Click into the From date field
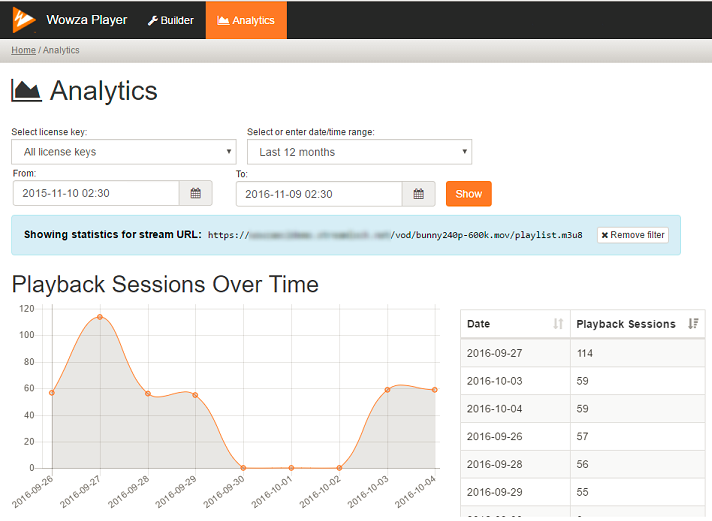Viewport: 712px width, 521px height. [95, 194]
